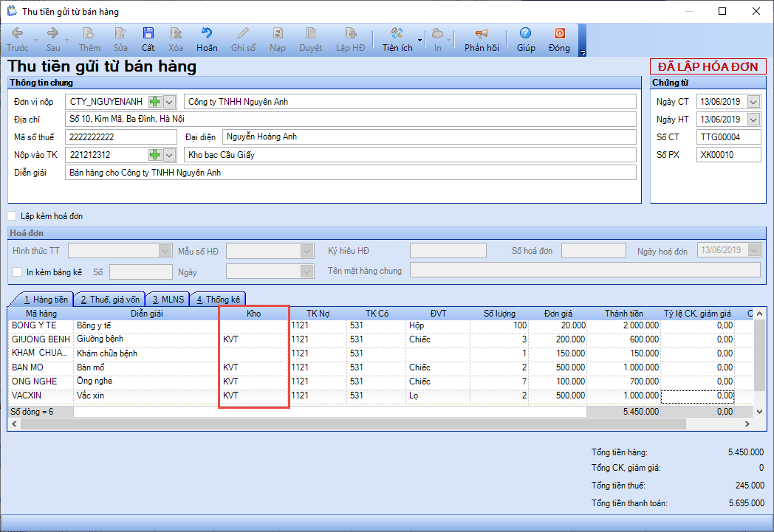Viewport: 774px width, 532px height.
Task: Open the Tiện ích dropdown arrow
Action: click(419, 41)
